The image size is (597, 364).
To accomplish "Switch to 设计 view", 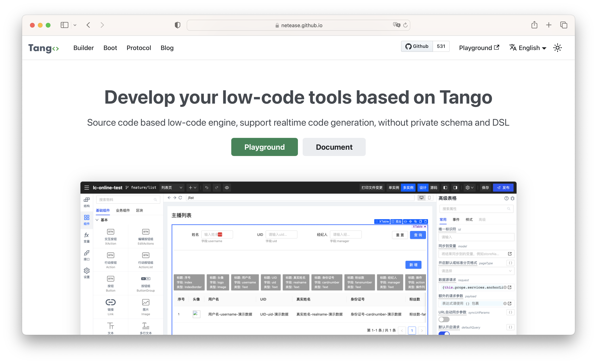I will (423, 188).
